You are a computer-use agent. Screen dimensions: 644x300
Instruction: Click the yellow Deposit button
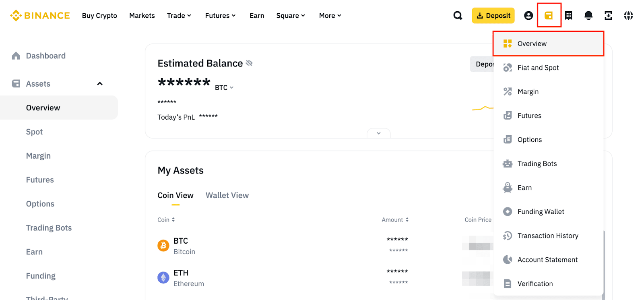493,15
